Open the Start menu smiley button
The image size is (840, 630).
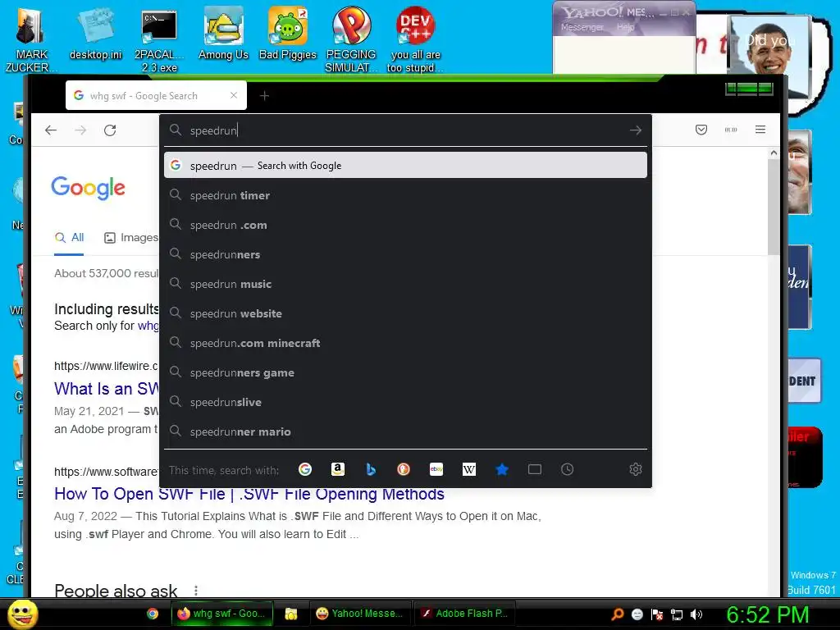coord(23,614)
